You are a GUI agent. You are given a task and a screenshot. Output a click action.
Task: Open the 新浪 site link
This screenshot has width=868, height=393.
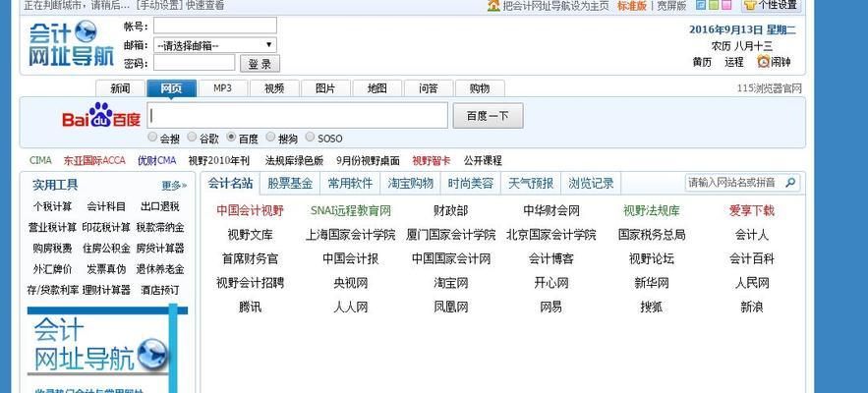click(x=752, y=307)
